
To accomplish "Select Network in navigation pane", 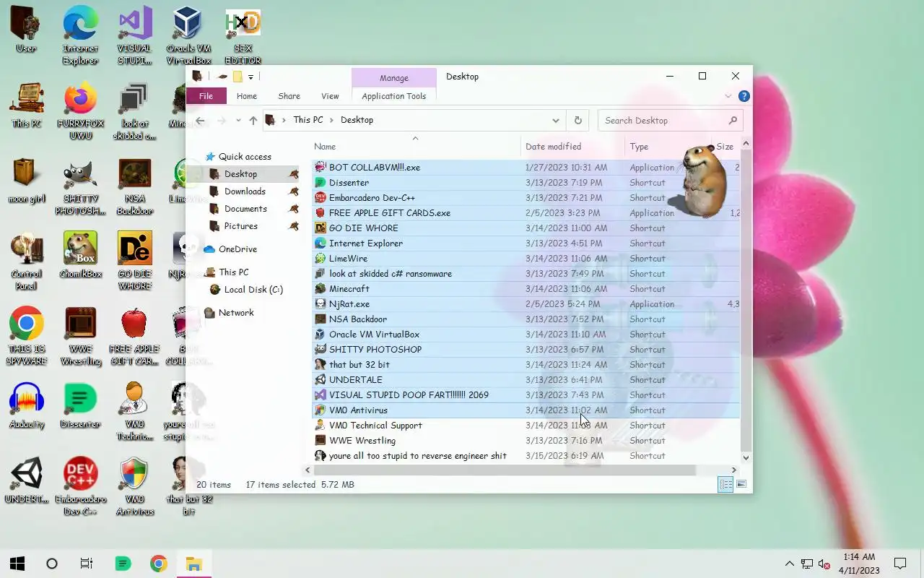I will click(236, 313).
